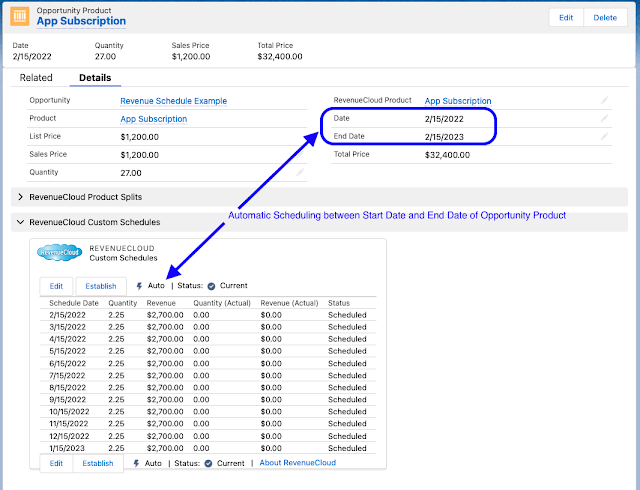Click the 10/15/2022 schedule date cell

[x=69, y=412]
